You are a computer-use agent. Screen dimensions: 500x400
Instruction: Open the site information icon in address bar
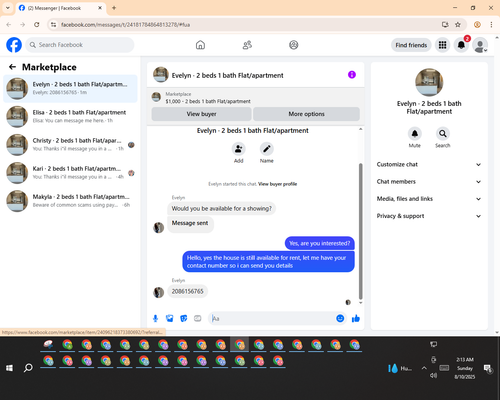click(x=53, y=25)
